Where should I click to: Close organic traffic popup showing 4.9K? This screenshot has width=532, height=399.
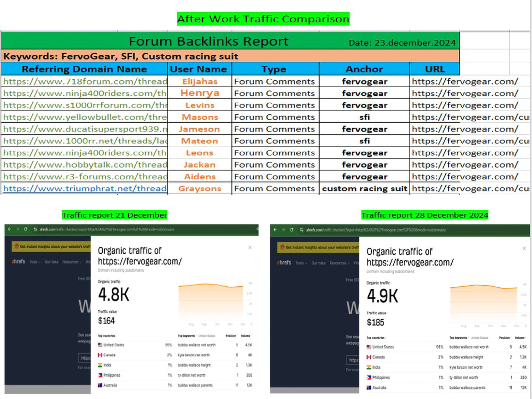pos(524,248)
